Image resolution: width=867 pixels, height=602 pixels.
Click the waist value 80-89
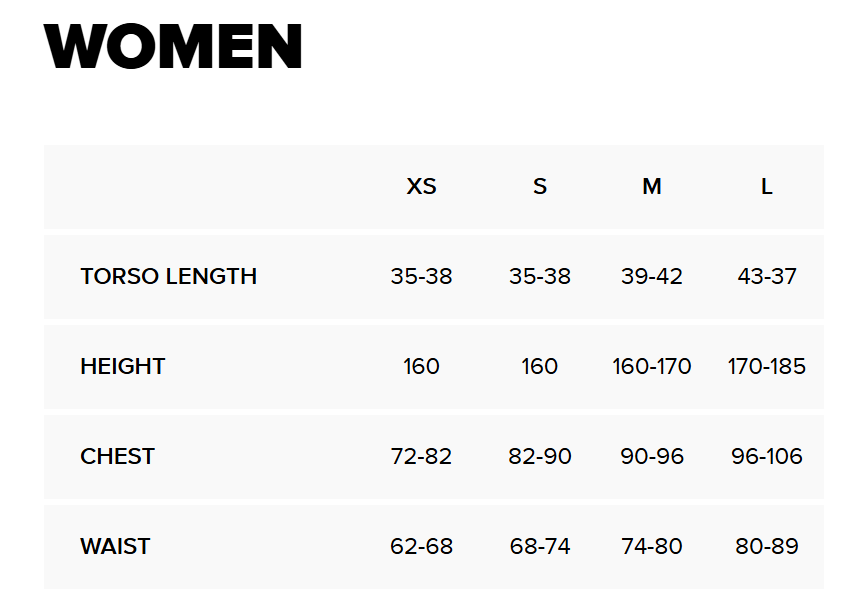click(x=767, y=547)
